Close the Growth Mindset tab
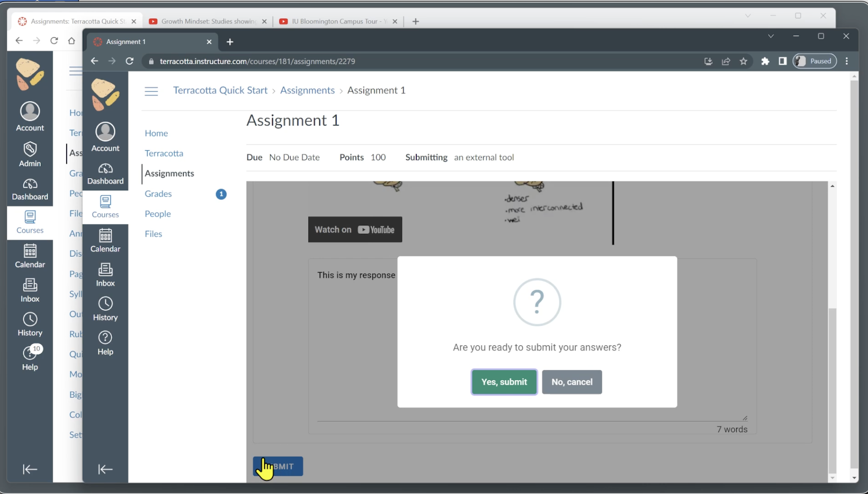Viewport: 868px width, 494px height. click(x=264, y=21)
